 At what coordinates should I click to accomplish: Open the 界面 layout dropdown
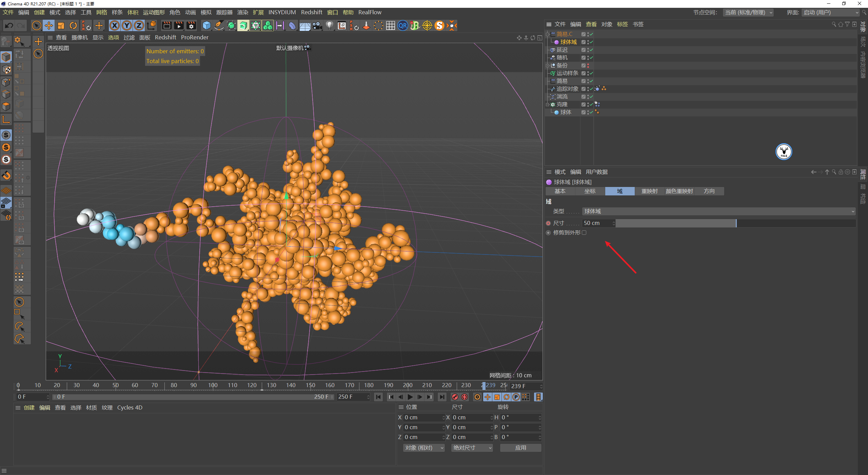click(830, 13)
